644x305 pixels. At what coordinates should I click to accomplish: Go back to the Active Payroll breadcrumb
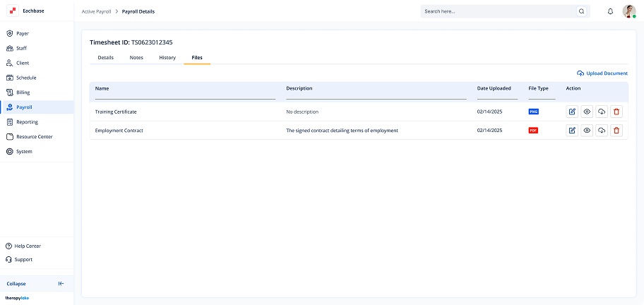pos(97,11)
